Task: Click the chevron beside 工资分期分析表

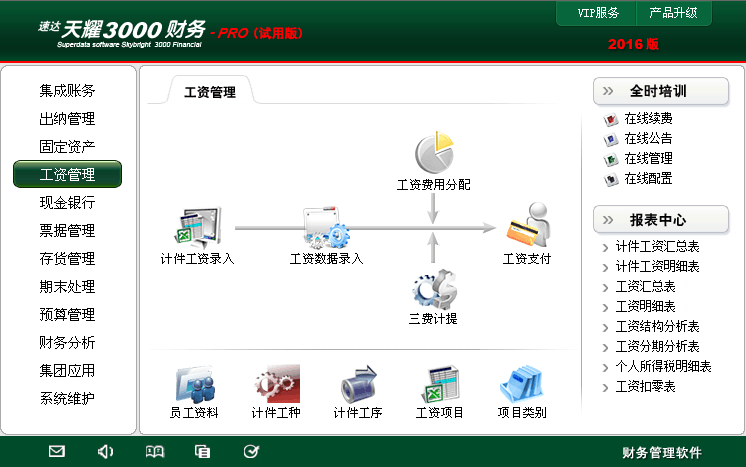Action: pos(605,347)
